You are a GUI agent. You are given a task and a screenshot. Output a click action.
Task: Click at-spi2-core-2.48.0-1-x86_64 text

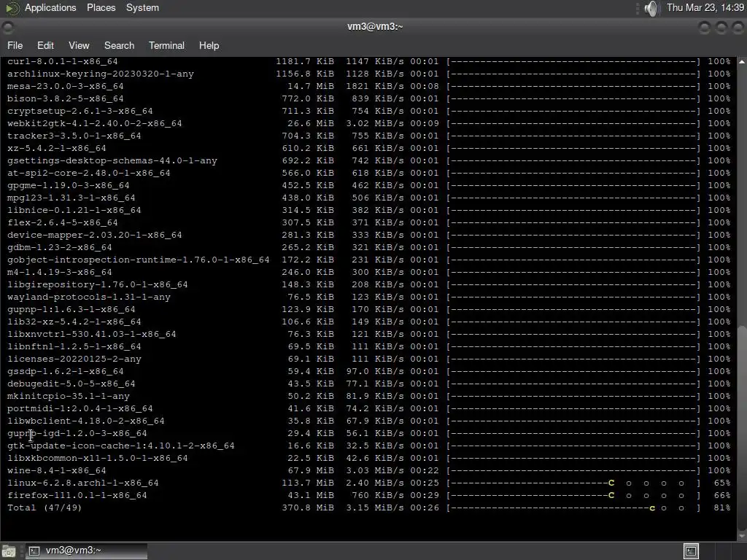[x=88, y=173]
